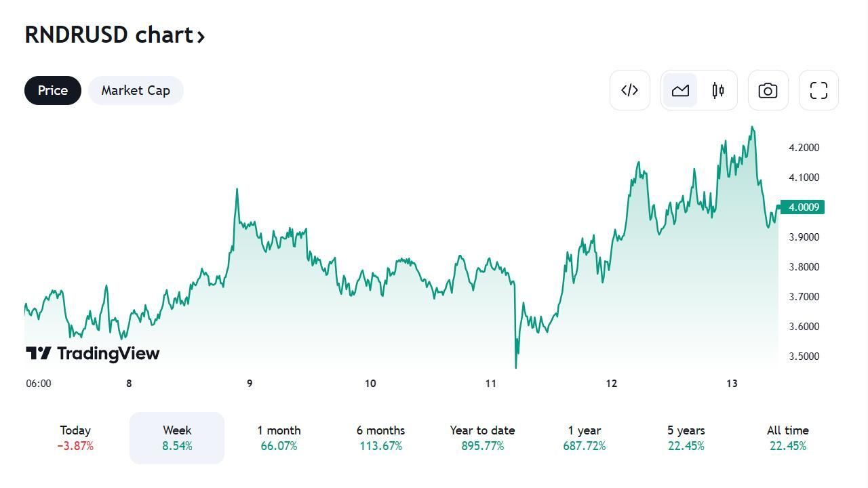The width and height of the screenshot is (868, 488).
Task: Click the embed code icon
Action: point(629,90)
